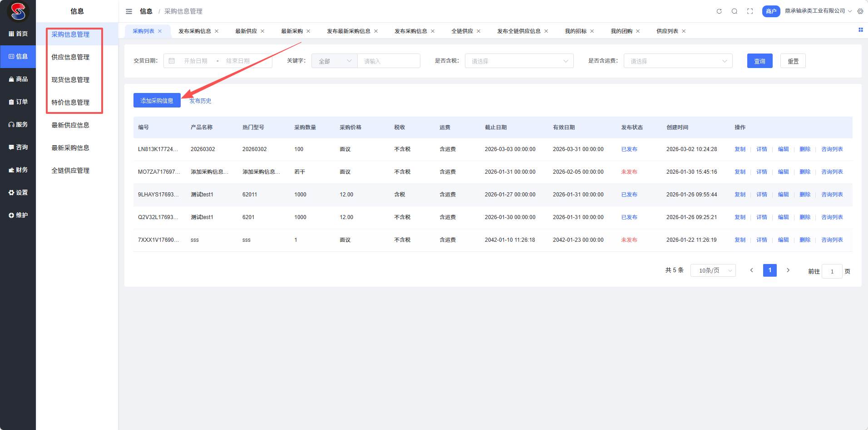Expand the 是否含税 dropdown

pyautogui.click(x=519, y=61)
